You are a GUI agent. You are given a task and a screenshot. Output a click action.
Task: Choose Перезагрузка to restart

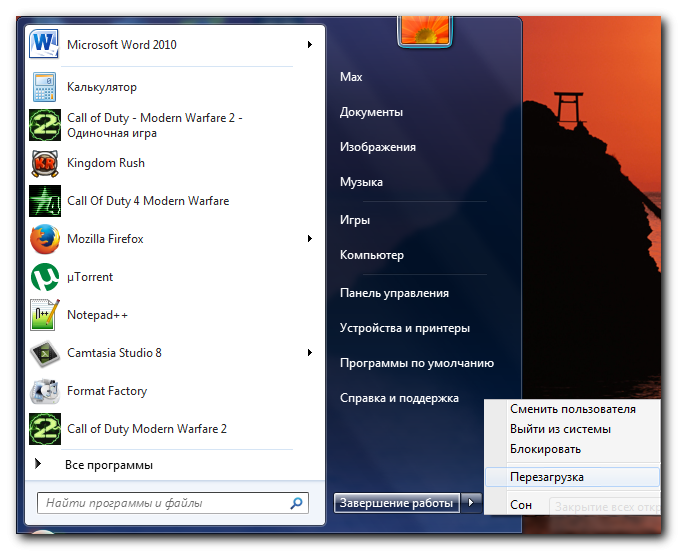(572, 477)
